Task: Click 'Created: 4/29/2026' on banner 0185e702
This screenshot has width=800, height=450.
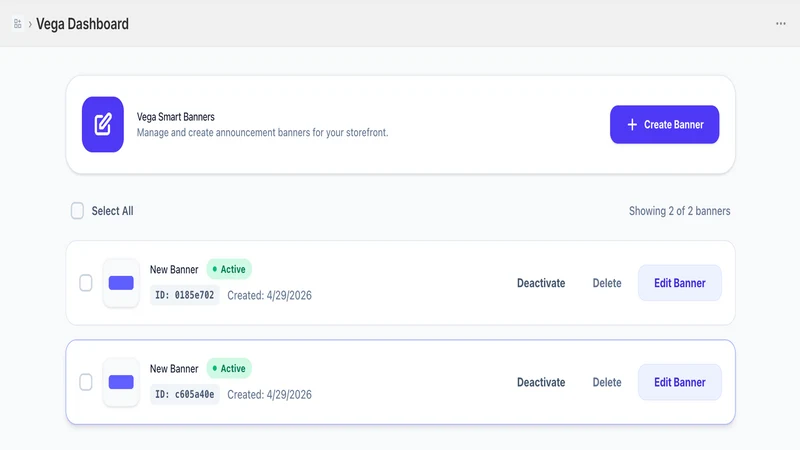Action: (269, 295)
